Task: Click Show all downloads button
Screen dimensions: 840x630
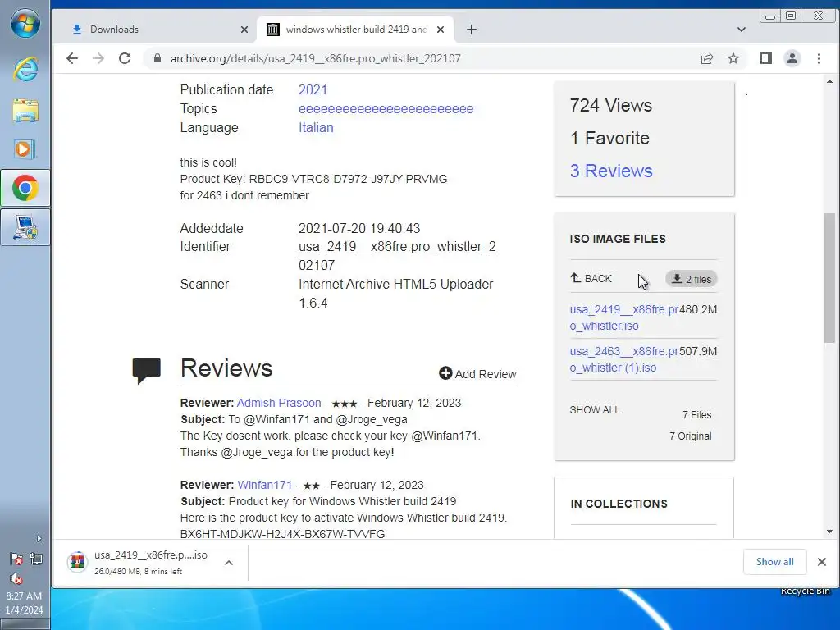Action: tap(774, 562)
